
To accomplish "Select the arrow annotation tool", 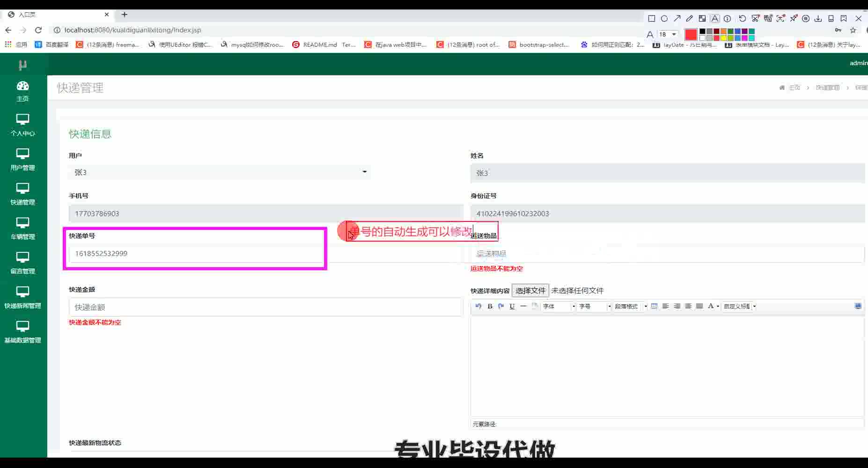I will [677, 19].
